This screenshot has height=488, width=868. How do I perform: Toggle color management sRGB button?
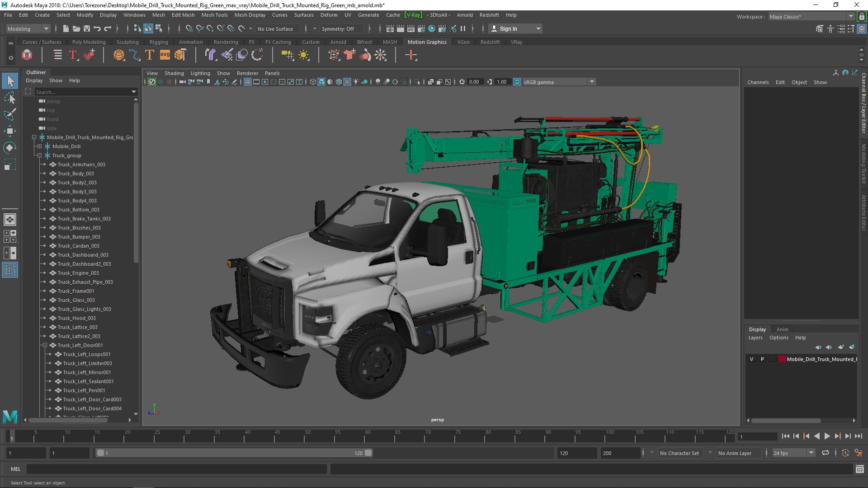tap(517, 82)
